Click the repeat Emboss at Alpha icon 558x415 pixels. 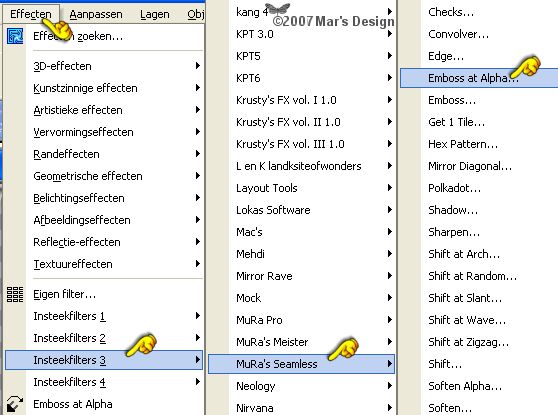(x=15, y=404)
